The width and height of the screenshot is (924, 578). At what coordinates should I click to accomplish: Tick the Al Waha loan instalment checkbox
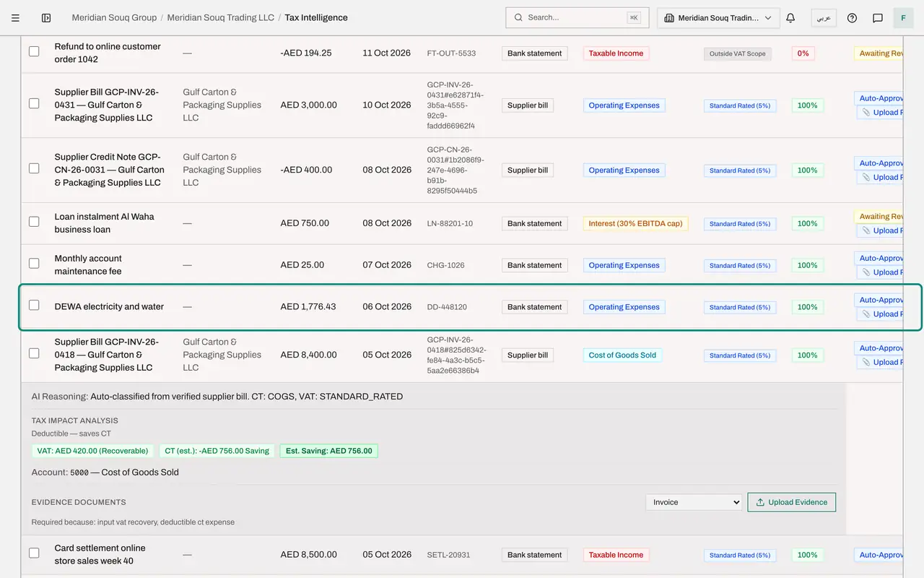tap(34, 222)
